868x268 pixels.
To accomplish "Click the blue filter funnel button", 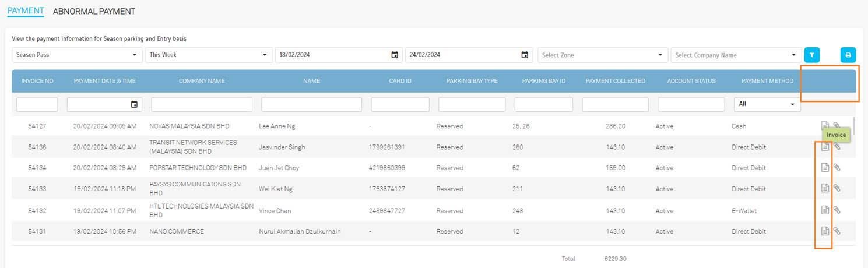I will point(811,55).
